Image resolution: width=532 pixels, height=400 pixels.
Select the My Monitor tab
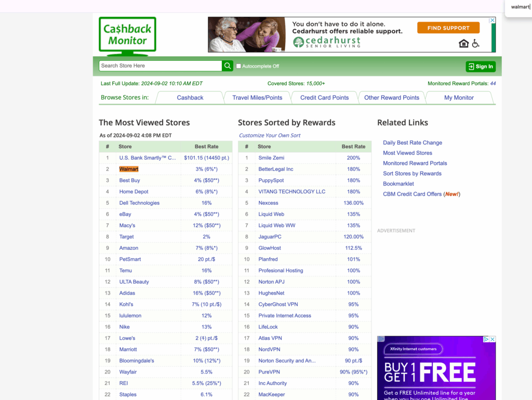pyautogui.click(x=459, y=98)
